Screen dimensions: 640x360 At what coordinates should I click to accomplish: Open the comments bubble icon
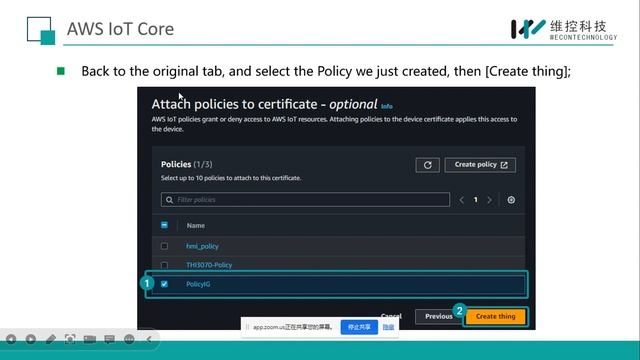pyautogui.click(x=109, y=339)
